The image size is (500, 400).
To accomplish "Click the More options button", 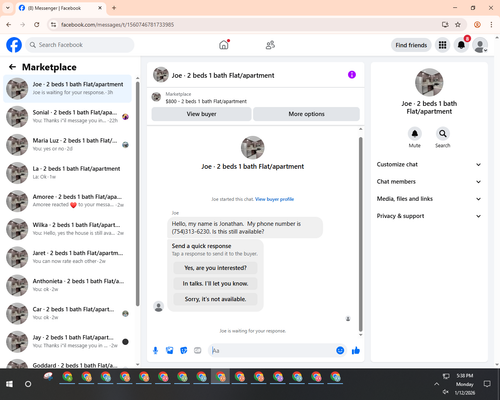I will pyautogui.click(x=306, y=114).
